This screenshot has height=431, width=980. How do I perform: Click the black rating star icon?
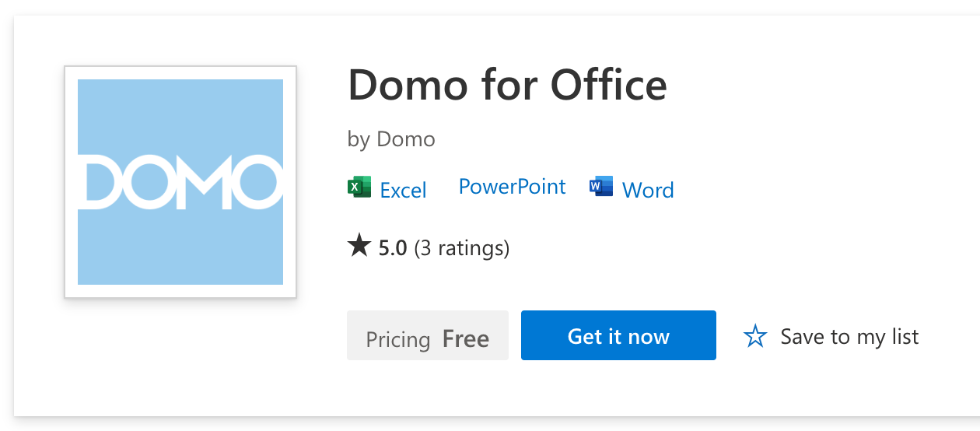359,247
